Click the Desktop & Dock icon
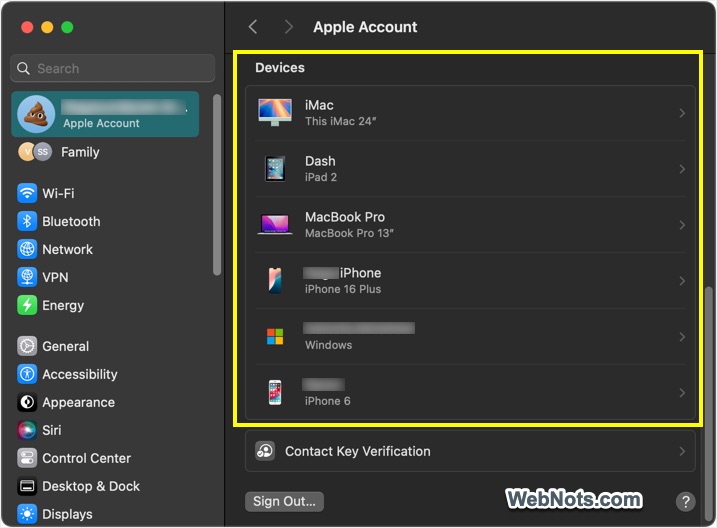 pos(27,486)
